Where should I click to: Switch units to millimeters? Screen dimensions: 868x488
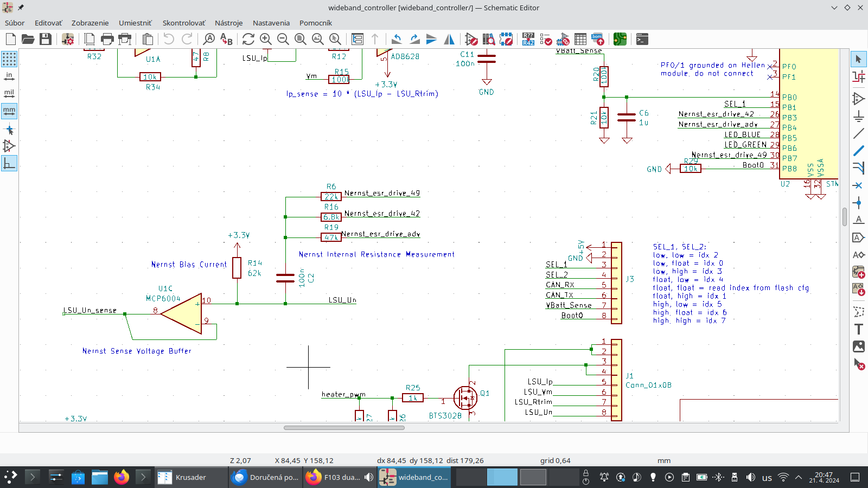[9, 111]
